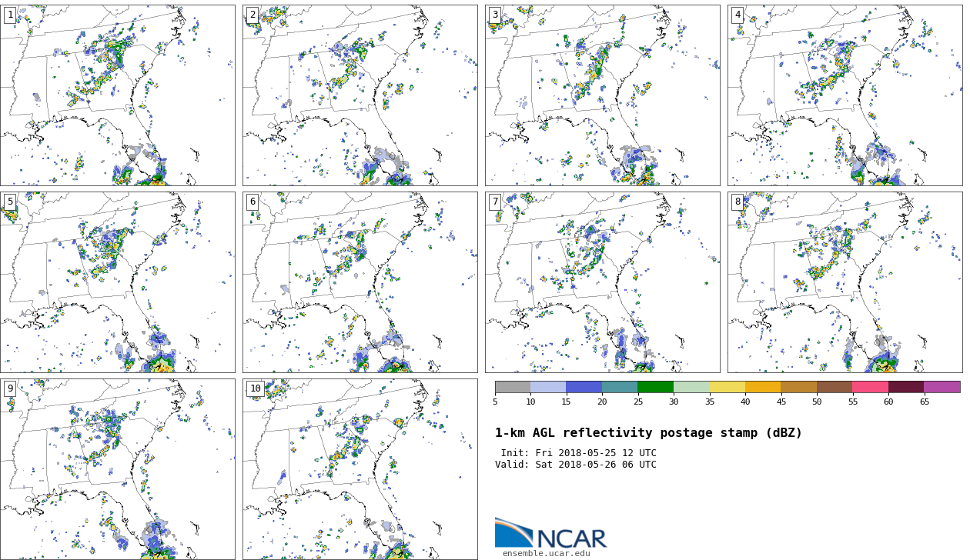The width and height of the screenshot is (970, 560).
Task: Pick the member 10 map panel
Action: coord(360,468)
